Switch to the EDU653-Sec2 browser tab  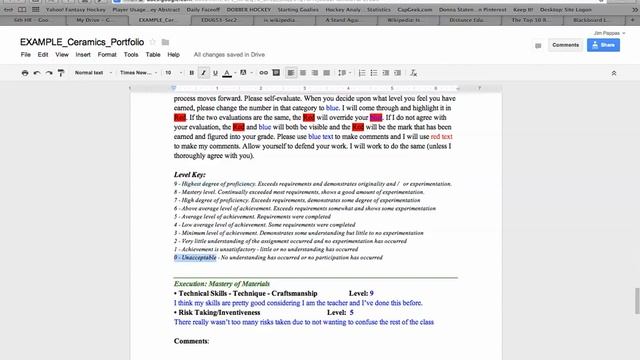point(219,20)
